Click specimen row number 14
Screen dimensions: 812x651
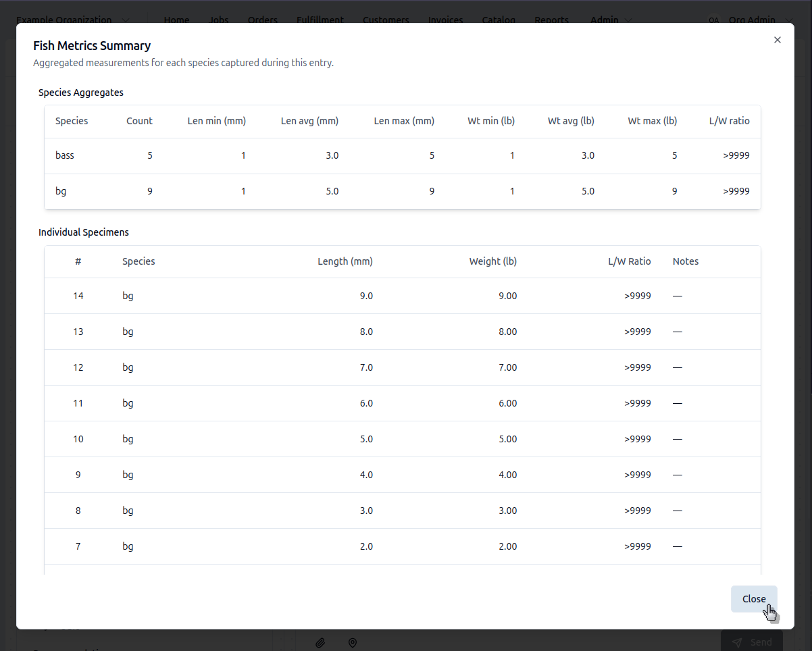click(402, 296)
